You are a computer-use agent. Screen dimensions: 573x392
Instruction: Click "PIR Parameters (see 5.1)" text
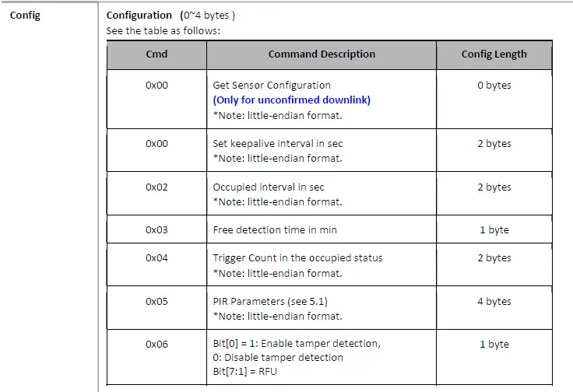(267, 302)
